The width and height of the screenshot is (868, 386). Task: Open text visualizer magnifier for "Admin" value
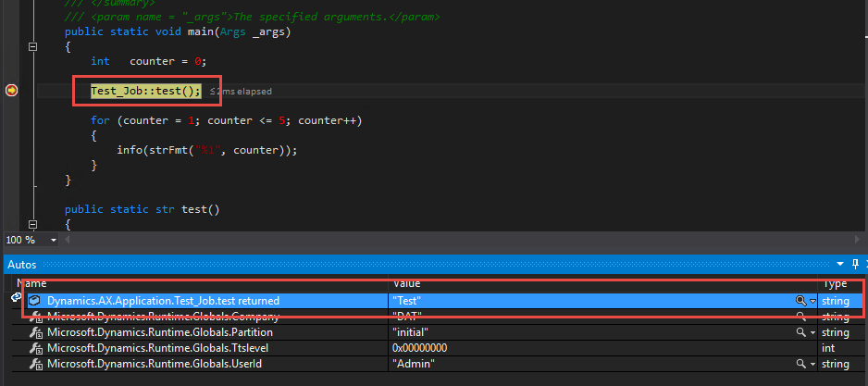tap(801, 364)
